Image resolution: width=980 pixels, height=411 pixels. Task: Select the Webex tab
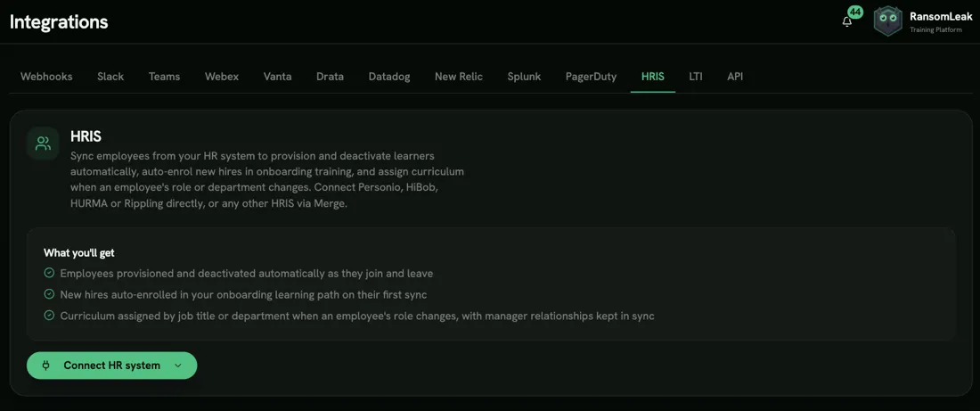click(222, 77)
